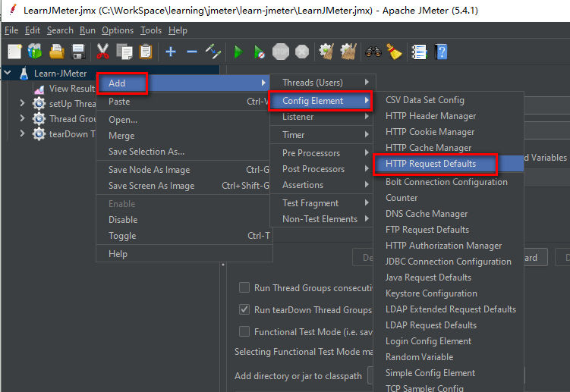Uncheck Run tearDown Thread Groups checkbox
Image resolution: width=570 pixels, height=392 pixels.
pyautogui.click(x=244, y=309)
